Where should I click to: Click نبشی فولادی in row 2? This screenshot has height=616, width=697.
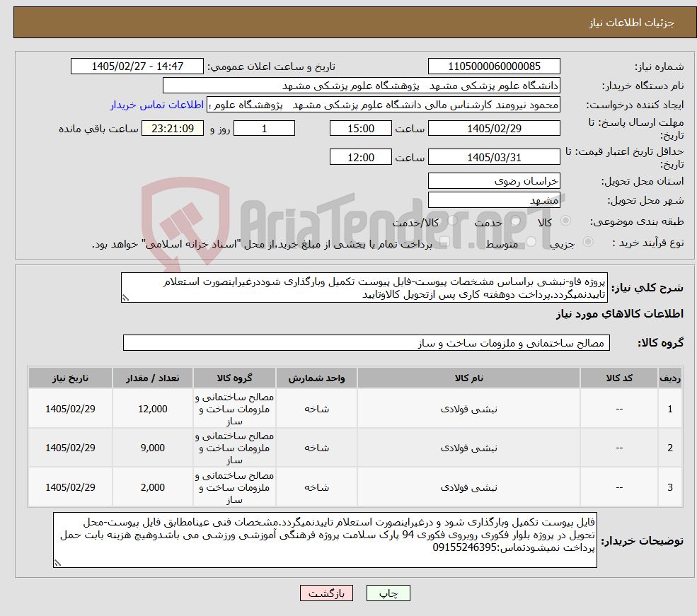(x=468, y=448)
